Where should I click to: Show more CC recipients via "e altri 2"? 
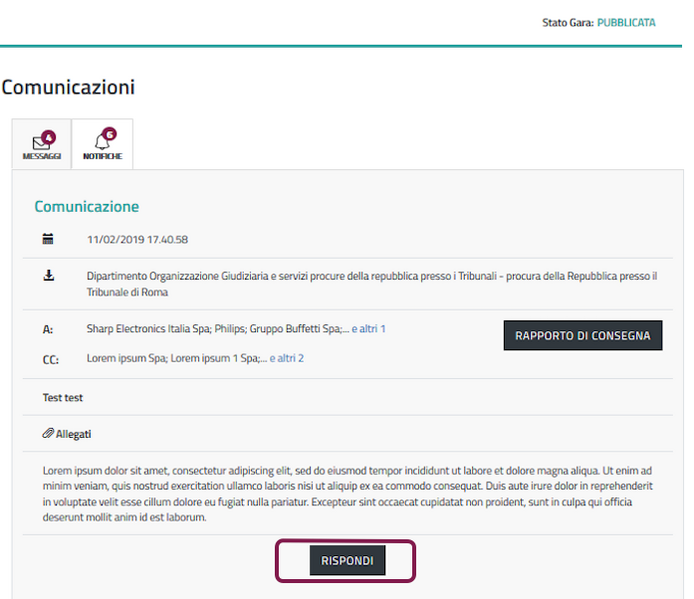point(286,358)
